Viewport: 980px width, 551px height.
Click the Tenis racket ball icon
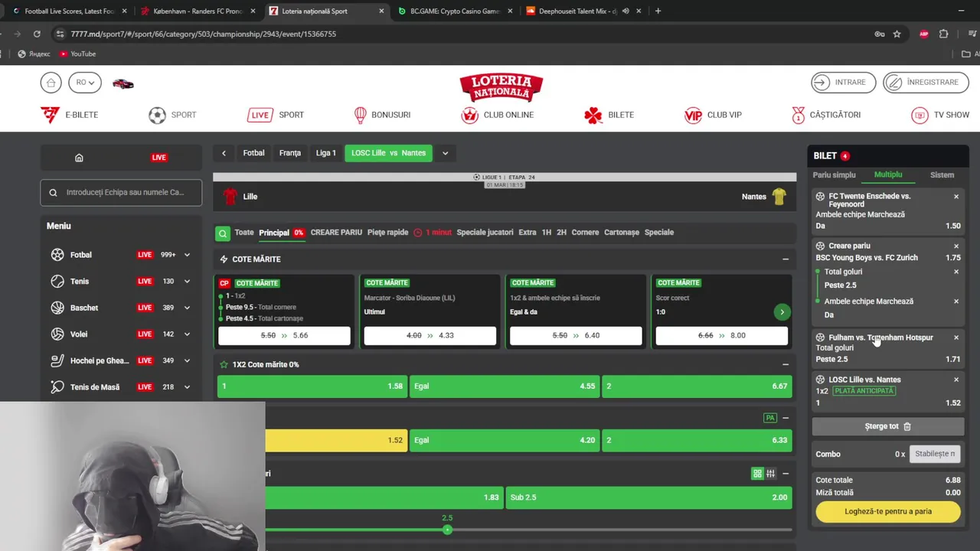(57, 282)
